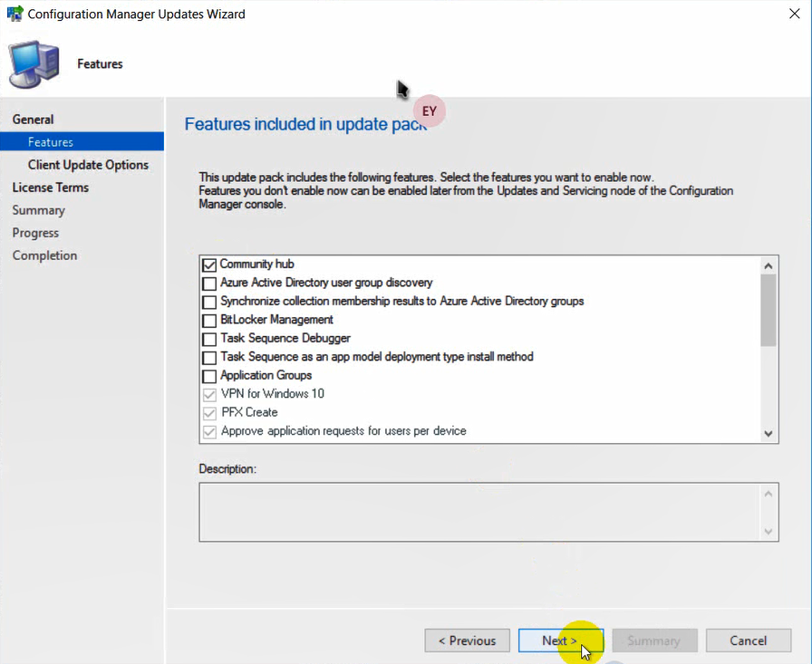Open the License Terms wizard step
The image size is (812, 664).
coord(51,188)
